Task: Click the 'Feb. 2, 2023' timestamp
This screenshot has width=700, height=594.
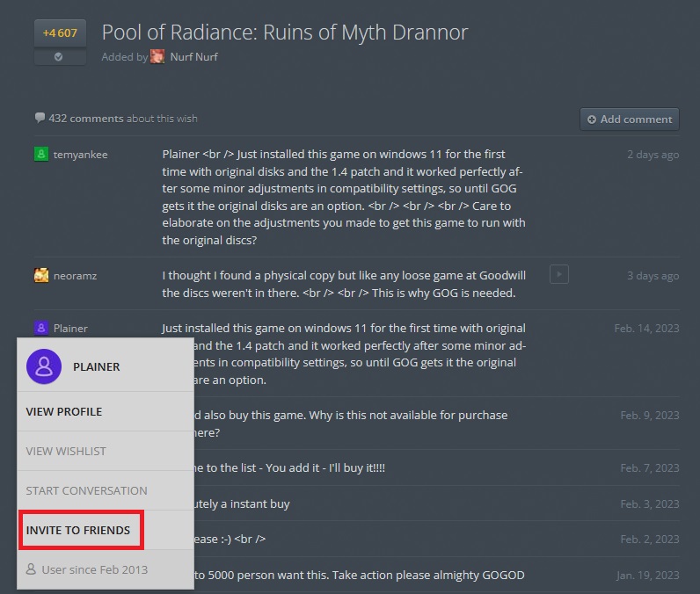Action: pyautogui.click(x=650, y=540)
